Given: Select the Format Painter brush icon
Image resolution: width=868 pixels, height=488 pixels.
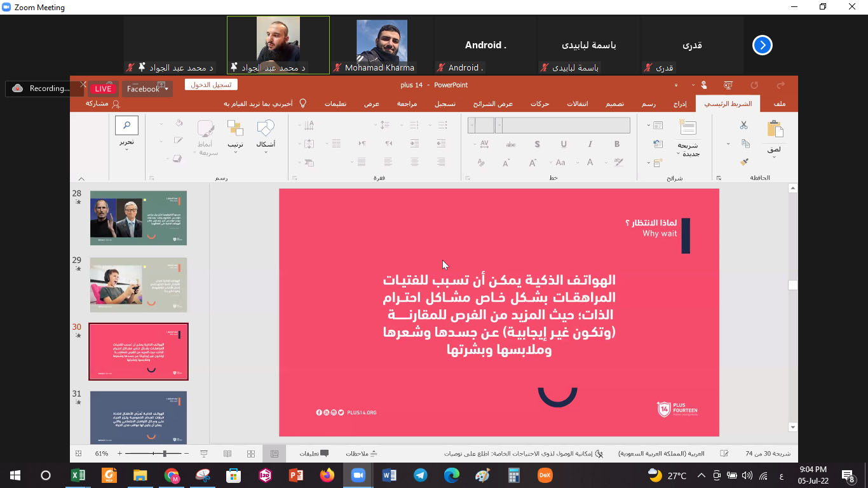Looking at the screenshot, I should tap(744, 162).
